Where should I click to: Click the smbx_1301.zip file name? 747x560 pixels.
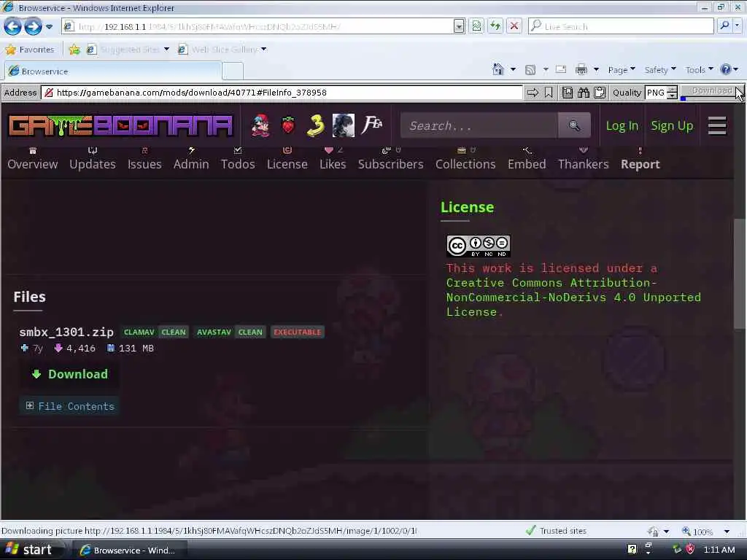tap(66, 332)
